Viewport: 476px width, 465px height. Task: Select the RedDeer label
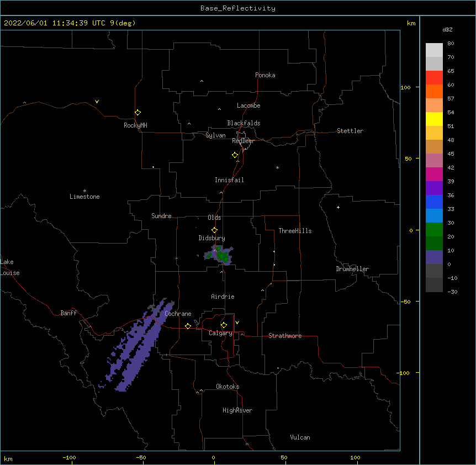243,141
